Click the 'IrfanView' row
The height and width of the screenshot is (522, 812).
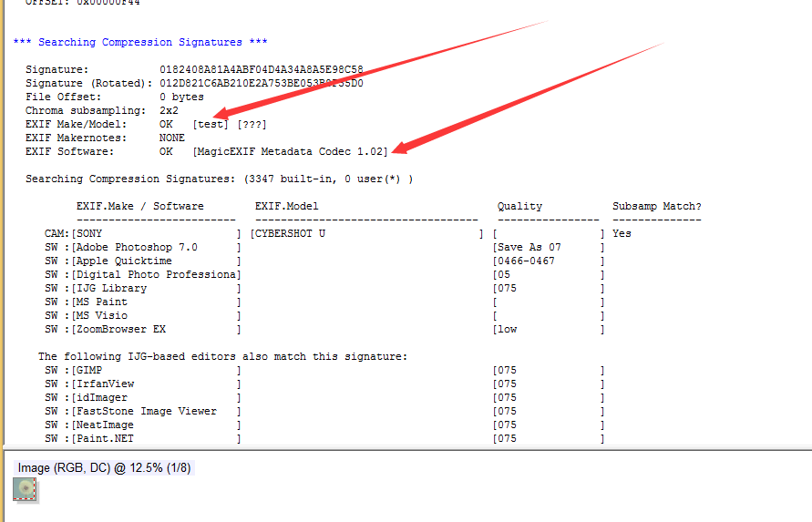point(105,384)
